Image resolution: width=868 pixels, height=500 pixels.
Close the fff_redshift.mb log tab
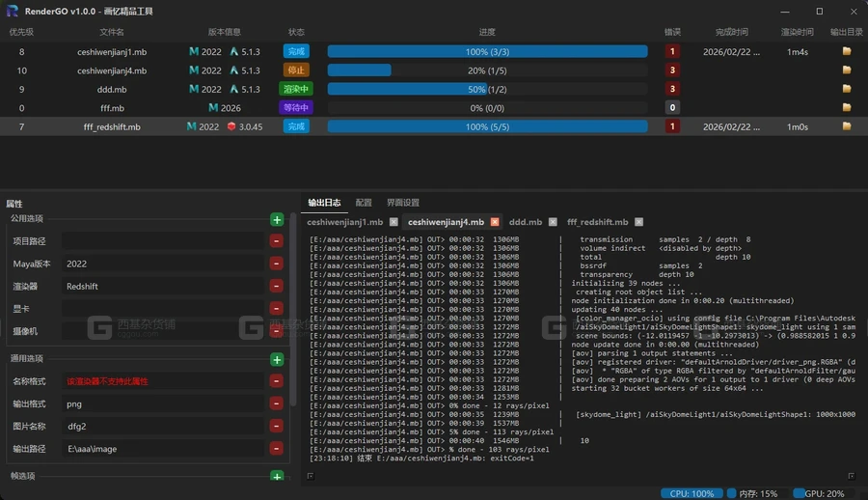tap(638, 222)
